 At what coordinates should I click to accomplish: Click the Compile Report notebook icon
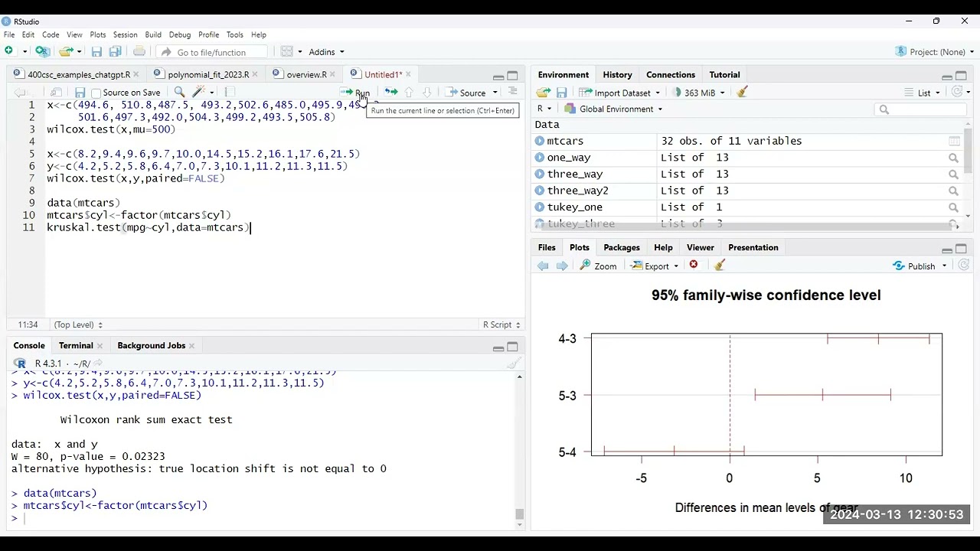(x=228, y=93)
